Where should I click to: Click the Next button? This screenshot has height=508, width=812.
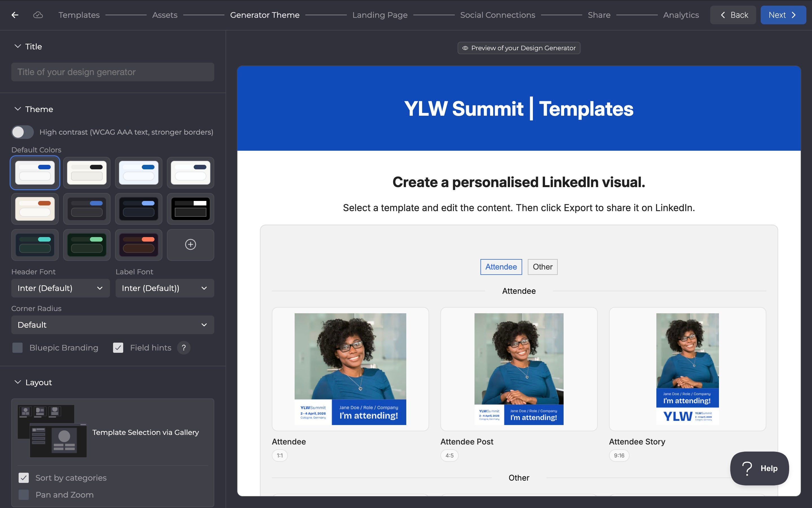[783, 15]
